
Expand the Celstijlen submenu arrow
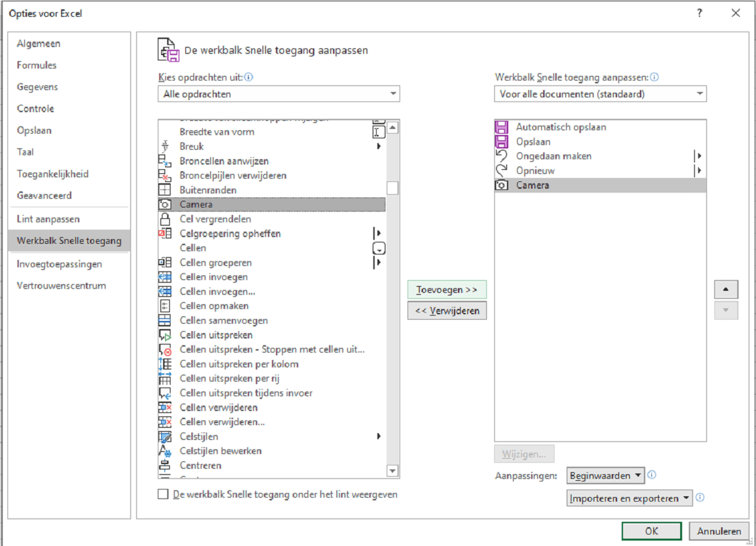[379, 436]
